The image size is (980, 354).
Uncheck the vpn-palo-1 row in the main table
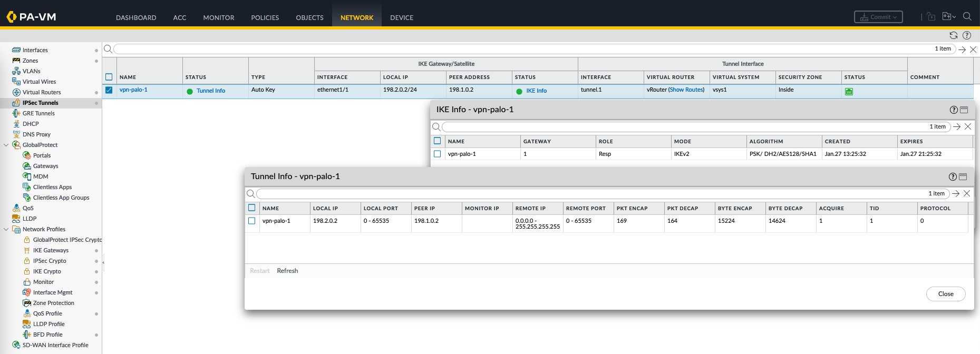(109, 90)
